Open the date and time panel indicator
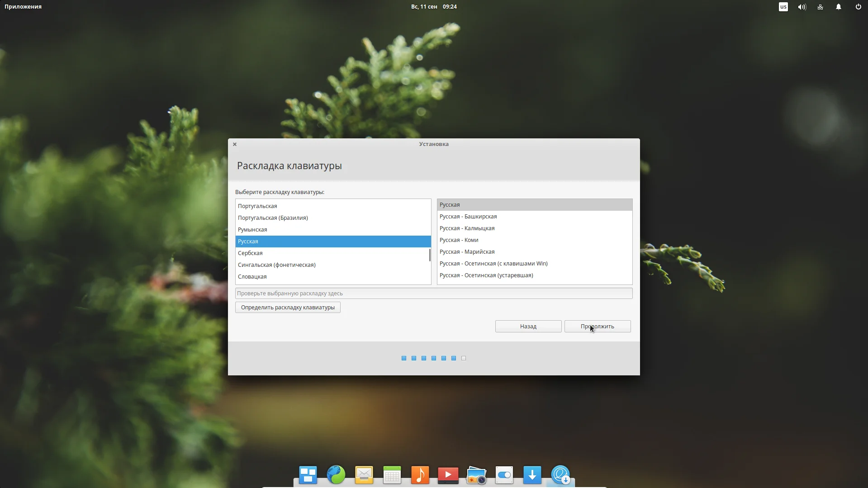The image size is (868, 488). coord(434,7)
